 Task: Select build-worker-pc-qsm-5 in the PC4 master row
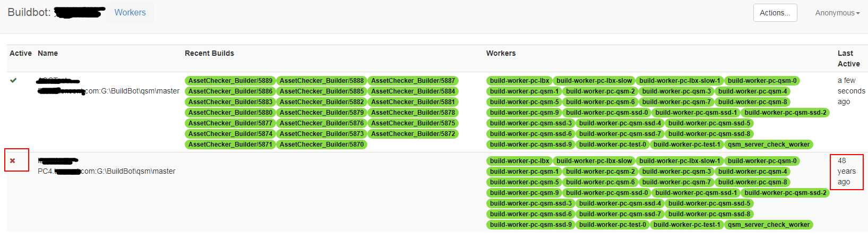pyautogui.click(x=525, y=182)
